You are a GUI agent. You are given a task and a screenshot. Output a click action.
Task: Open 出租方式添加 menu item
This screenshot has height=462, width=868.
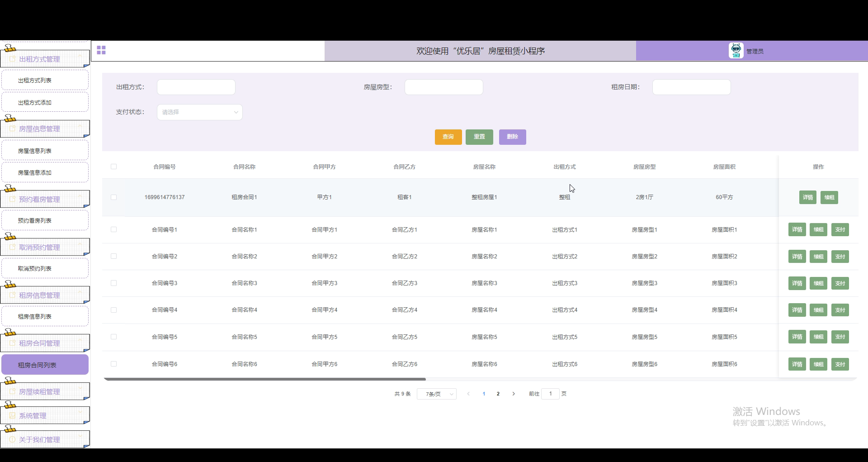point(45,102)
